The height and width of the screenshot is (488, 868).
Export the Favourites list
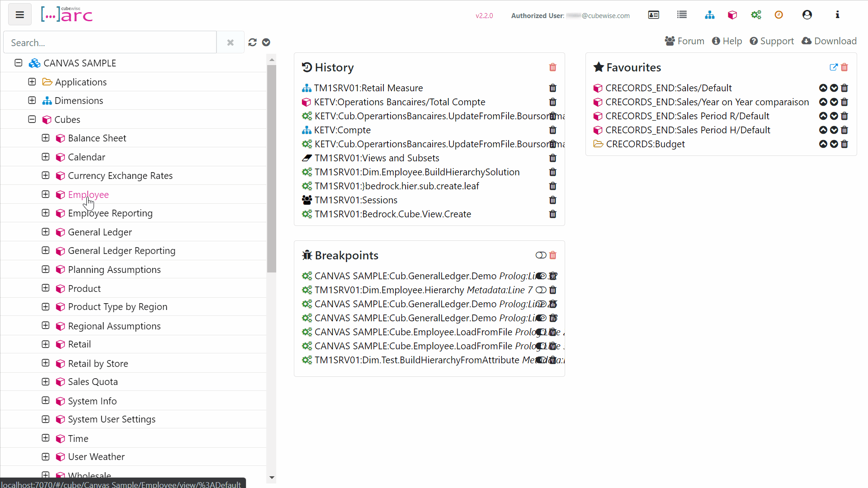coord(834,67)
